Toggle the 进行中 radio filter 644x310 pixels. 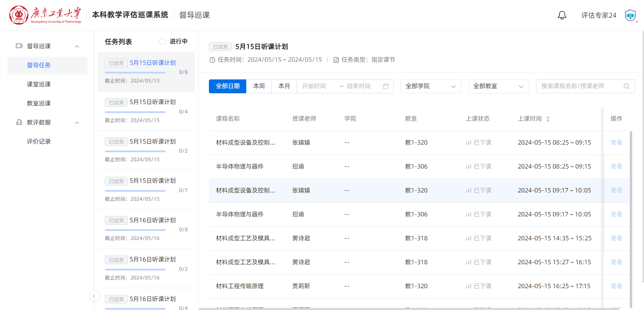click(163, 41)
